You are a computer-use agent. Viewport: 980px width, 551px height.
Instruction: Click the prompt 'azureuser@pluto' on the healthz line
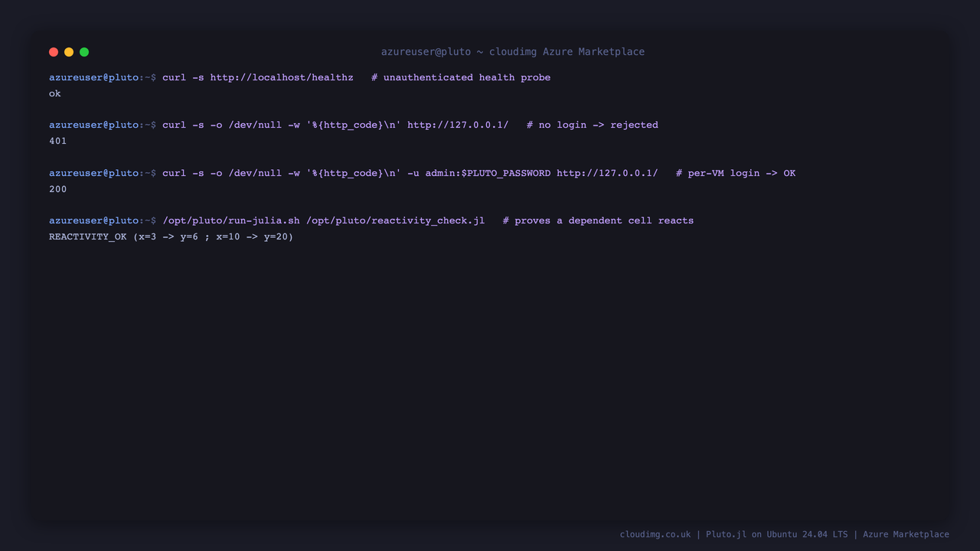[94, 77]
